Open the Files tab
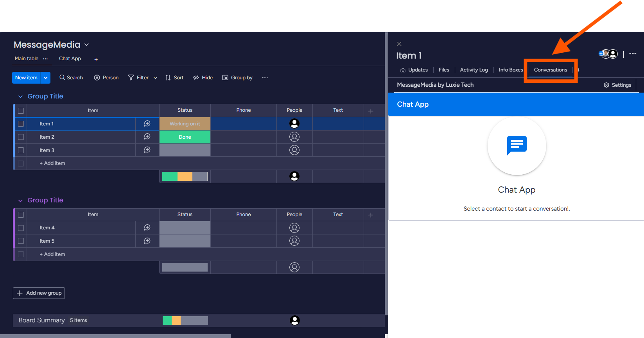This screenshot has height=338, width=644. pyautogui.click(x=444, y=70)
